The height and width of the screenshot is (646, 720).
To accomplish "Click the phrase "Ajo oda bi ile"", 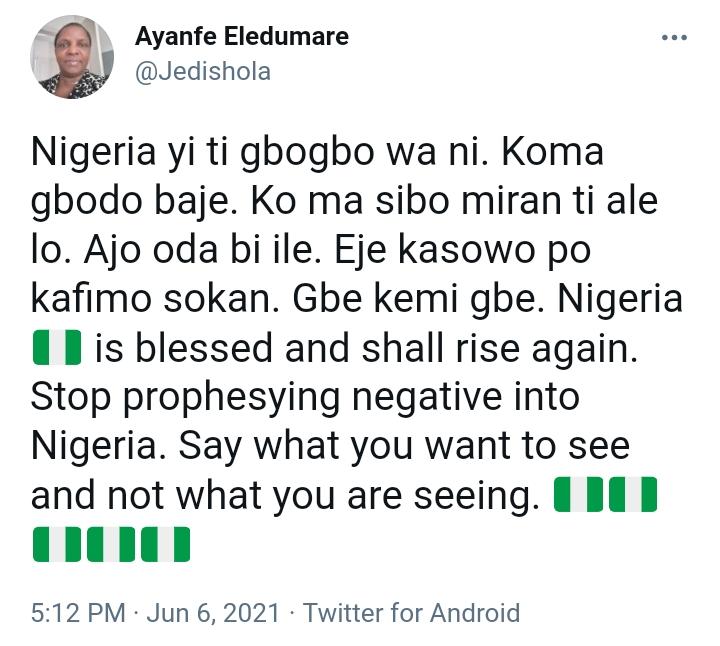I will tap(202, 251).
